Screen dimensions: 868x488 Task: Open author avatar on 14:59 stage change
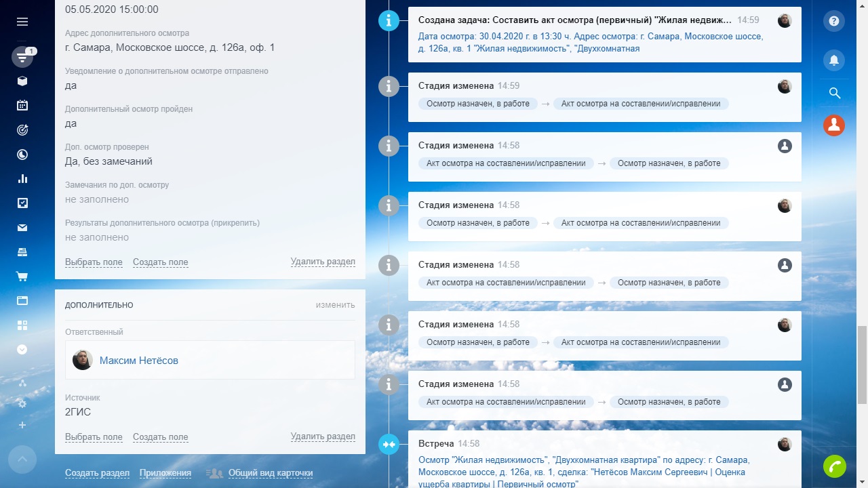pos(785,86)
